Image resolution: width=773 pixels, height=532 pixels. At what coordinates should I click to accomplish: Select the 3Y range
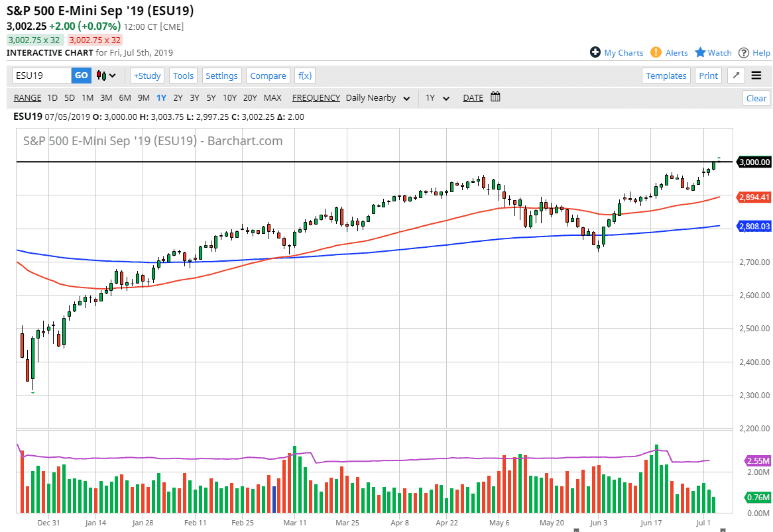(x=195, y=97)
